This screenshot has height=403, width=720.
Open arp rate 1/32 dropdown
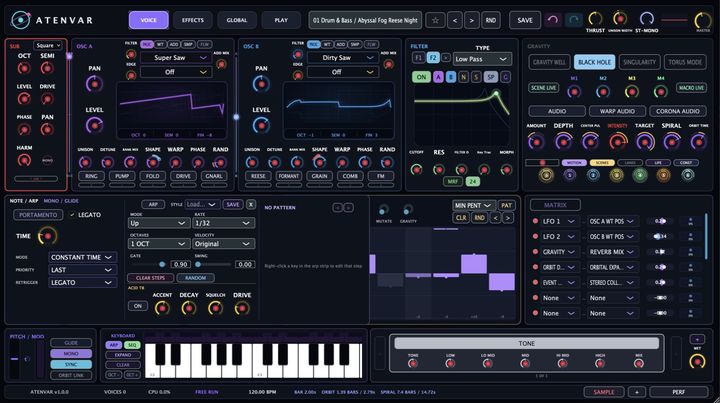tap(222, 223)
